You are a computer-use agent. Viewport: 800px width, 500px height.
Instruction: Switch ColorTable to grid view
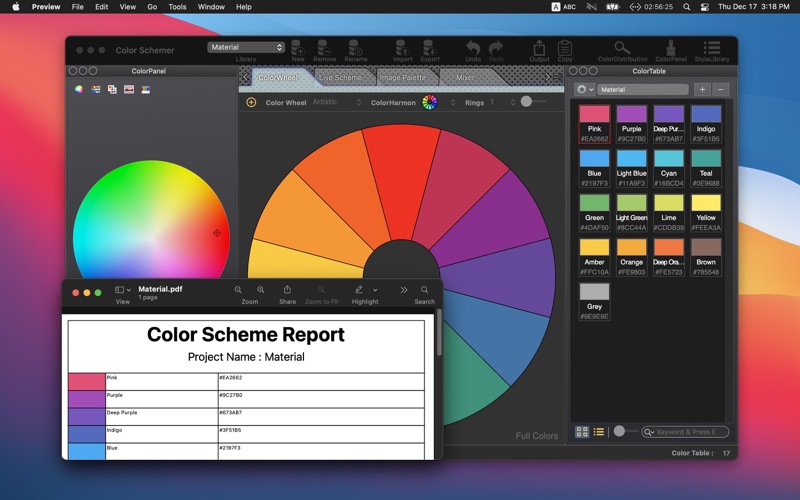point(582,432)
